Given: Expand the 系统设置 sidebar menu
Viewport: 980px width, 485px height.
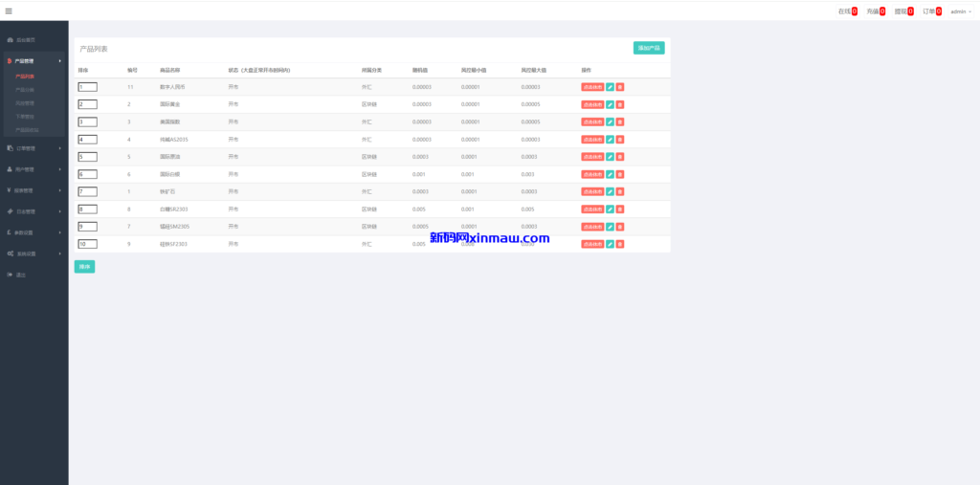Looking at the screenshot, I should [33, 254].
